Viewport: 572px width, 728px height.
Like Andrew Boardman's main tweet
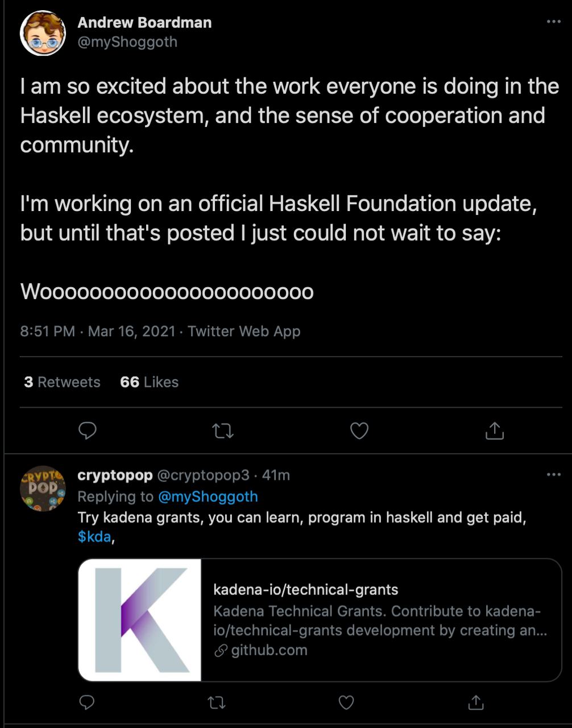coord(359,431)
